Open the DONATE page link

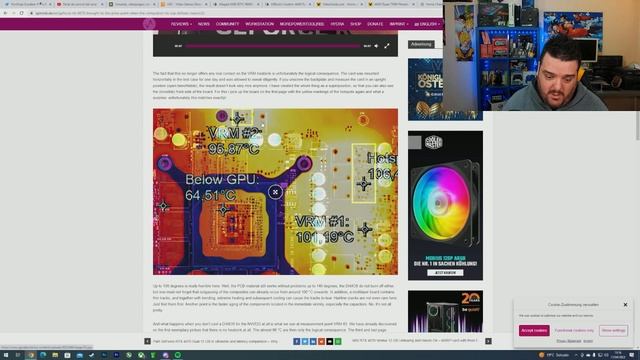click(375, 24)
